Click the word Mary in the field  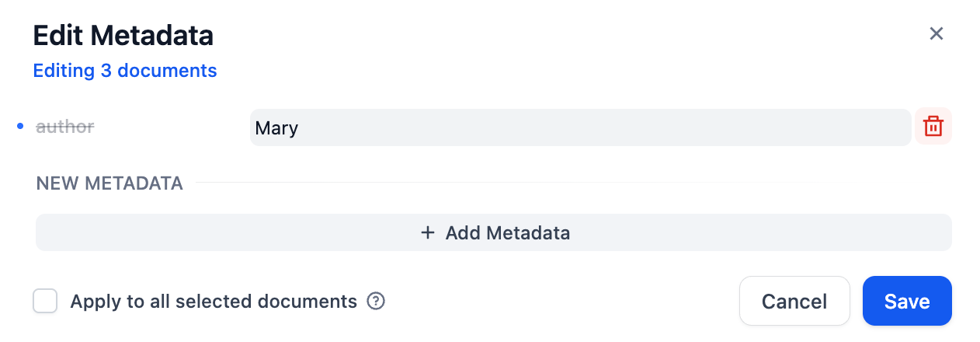tap(276, 127)
